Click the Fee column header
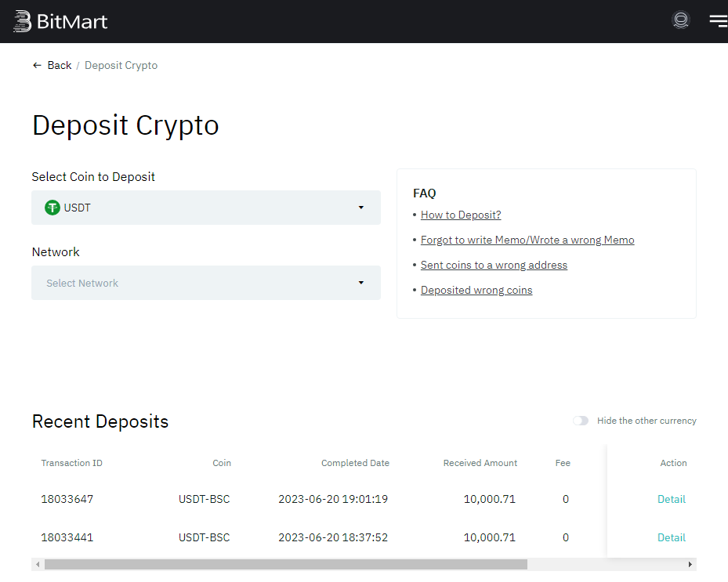728x582 pixels. (563, 463)
